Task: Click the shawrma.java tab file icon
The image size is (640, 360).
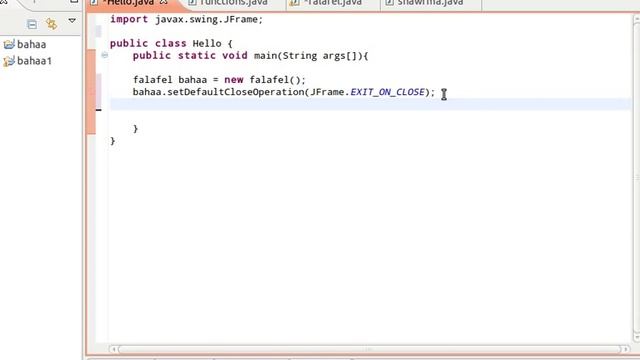Action: coord(389,2)
